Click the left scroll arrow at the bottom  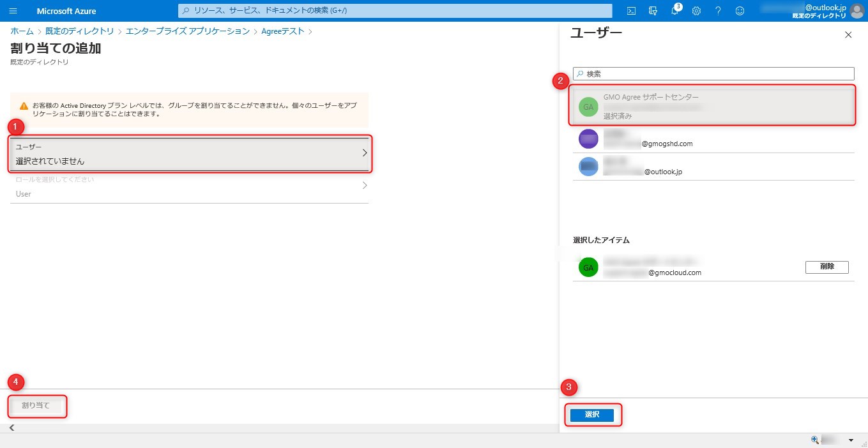tap(11, 428)
